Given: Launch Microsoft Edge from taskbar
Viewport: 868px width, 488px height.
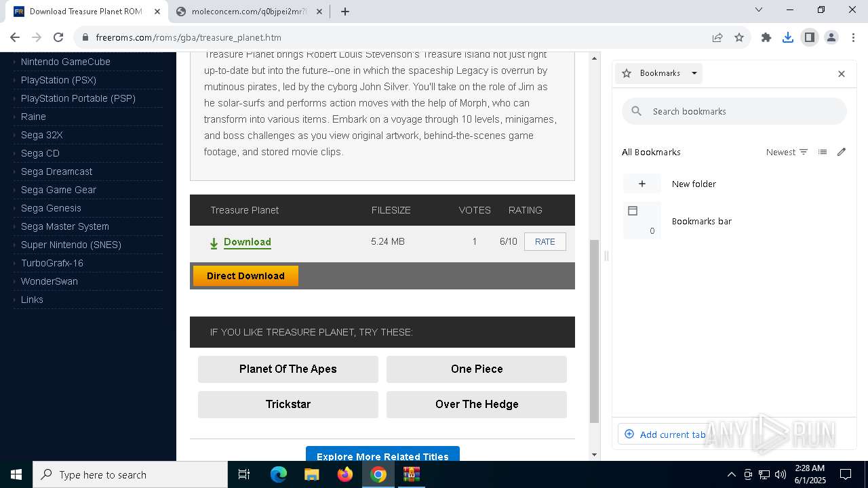Looking at the screenshot, I should [279, 474].
